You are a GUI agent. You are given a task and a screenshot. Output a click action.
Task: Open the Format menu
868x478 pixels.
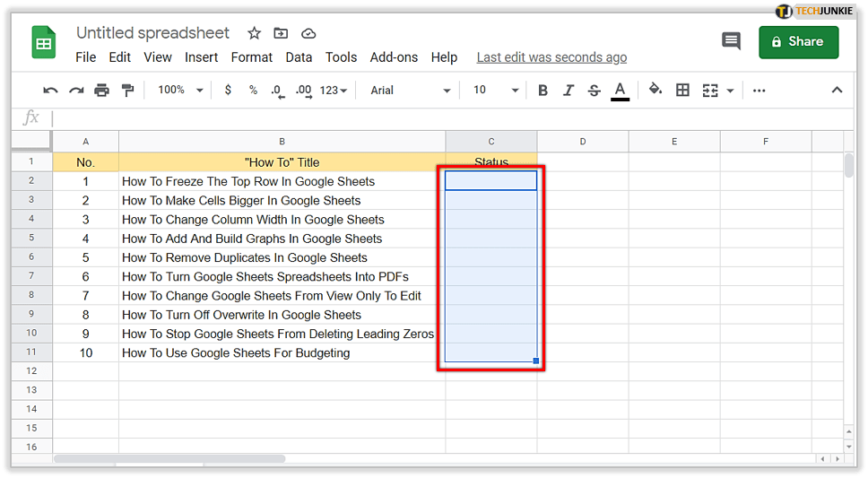click(x=251, y=56)
